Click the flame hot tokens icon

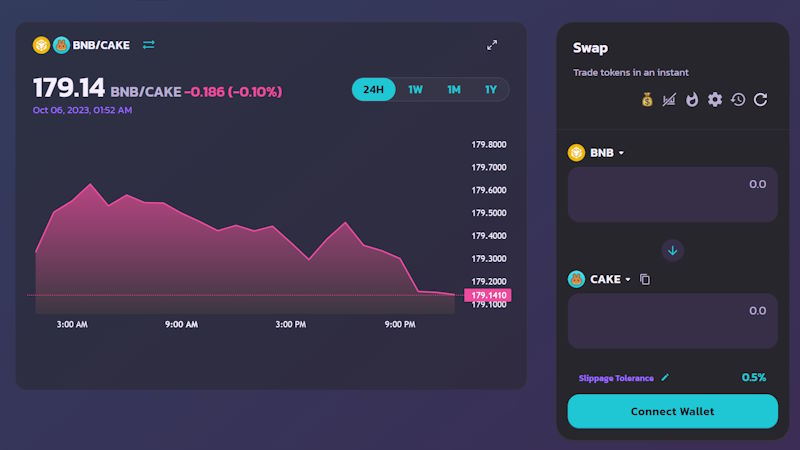tap(692, 99)
